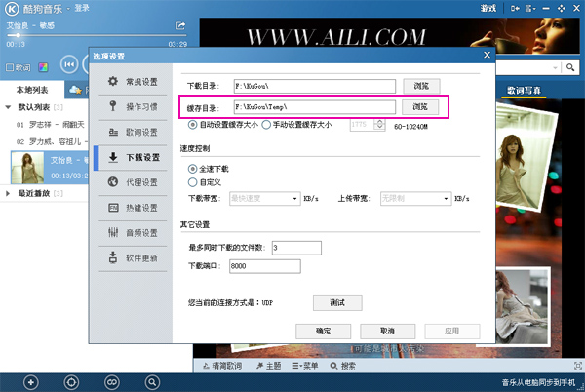
Task: Open the title bar main menu dropdown
Action: click(x=530, y=8)
